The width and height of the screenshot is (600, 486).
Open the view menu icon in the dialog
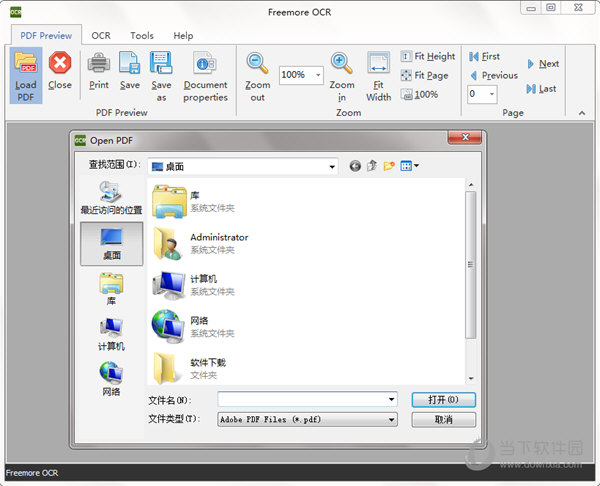[x=409, y=166]
